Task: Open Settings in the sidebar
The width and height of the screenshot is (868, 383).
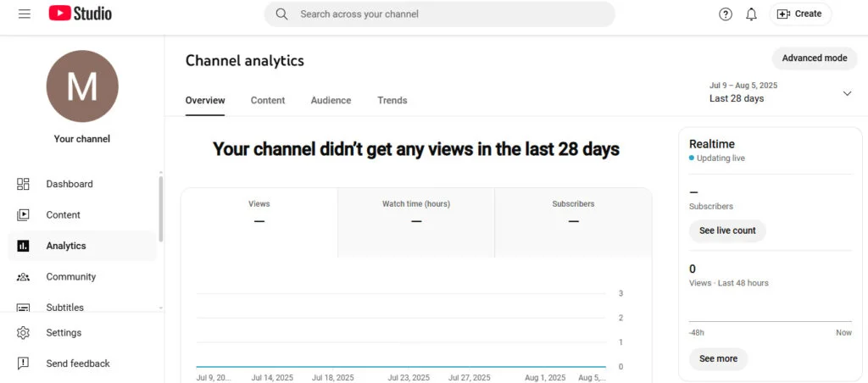Action: coord(82,333)
